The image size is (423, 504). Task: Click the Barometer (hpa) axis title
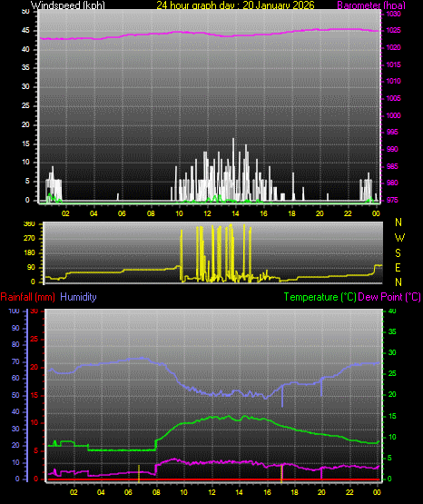point(371,5)
